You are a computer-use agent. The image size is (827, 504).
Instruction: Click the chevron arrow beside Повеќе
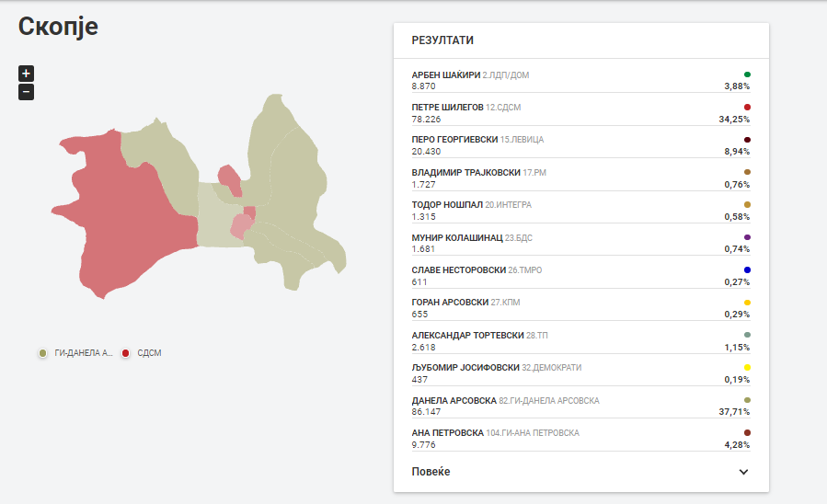pos(743,472)
